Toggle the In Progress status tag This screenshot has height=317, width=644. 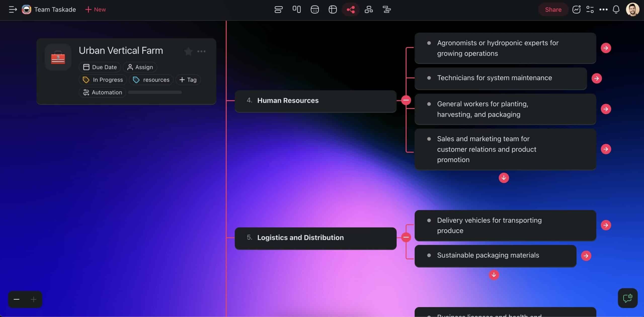point(102,80)
